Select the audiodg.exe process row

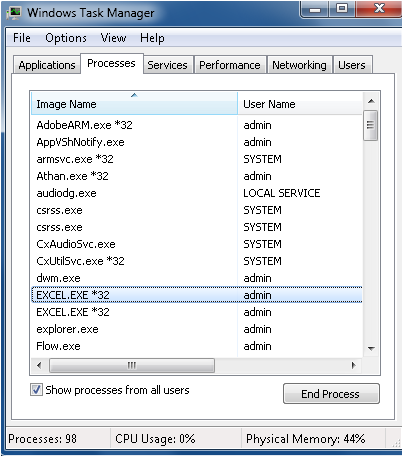pos(197,193)
